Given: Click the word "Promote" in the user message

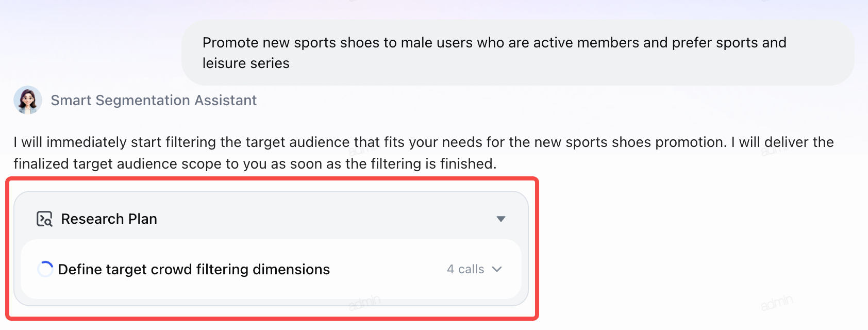Looking at the screenshot, I should (230, 42).
